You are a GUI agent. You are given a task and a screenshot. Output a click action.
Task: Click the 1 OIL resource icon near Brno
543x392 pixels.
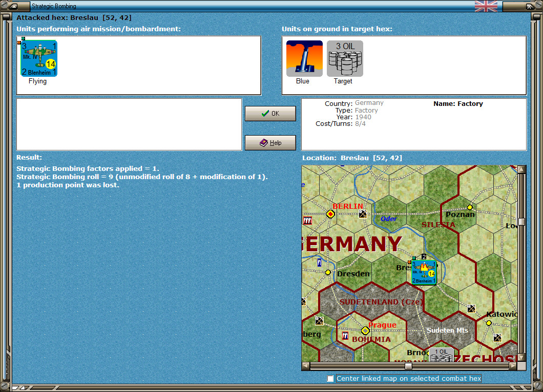441,355
